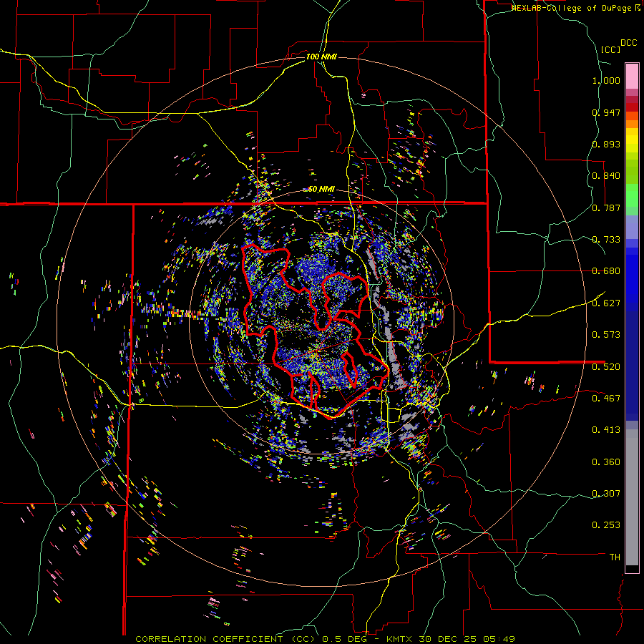Select the 0.253 legend value
The width and height of the screenshot is (644, 644).
click(606, 525)
